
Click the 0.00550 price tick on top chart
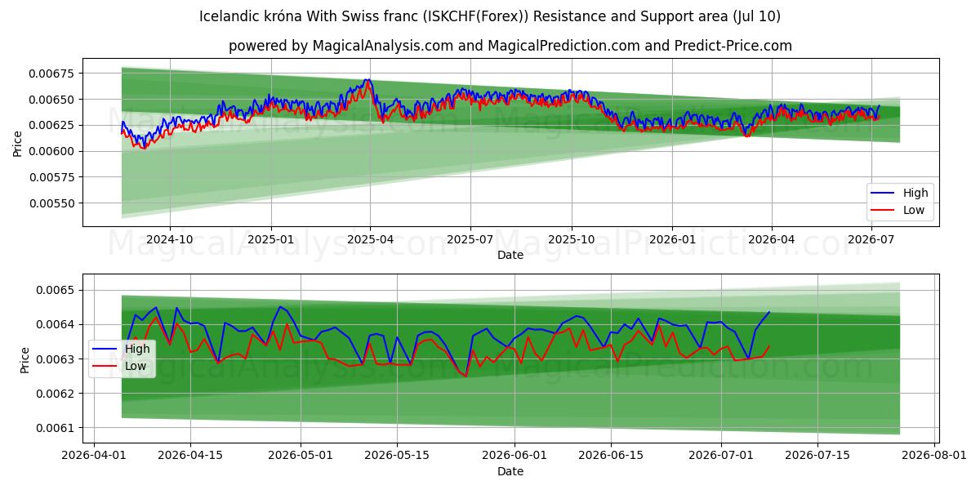(x=51, y=203)
